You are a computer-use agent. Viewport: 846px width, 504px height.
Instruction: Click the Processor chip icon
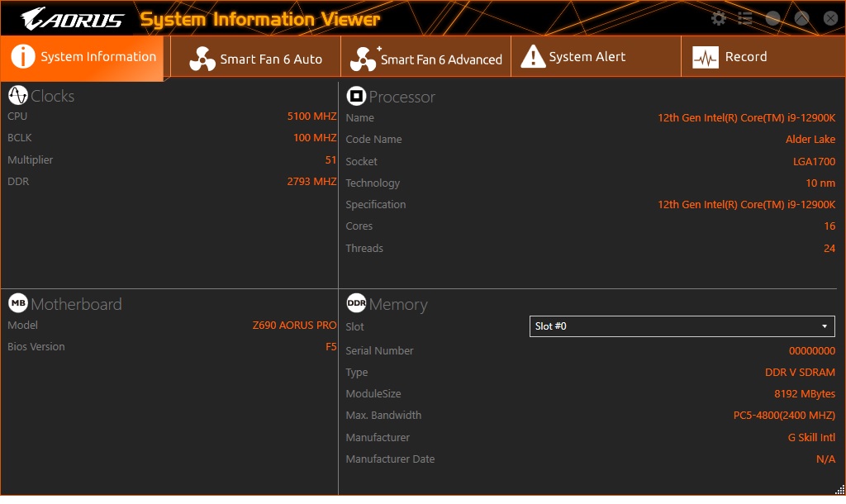(356, 96)
